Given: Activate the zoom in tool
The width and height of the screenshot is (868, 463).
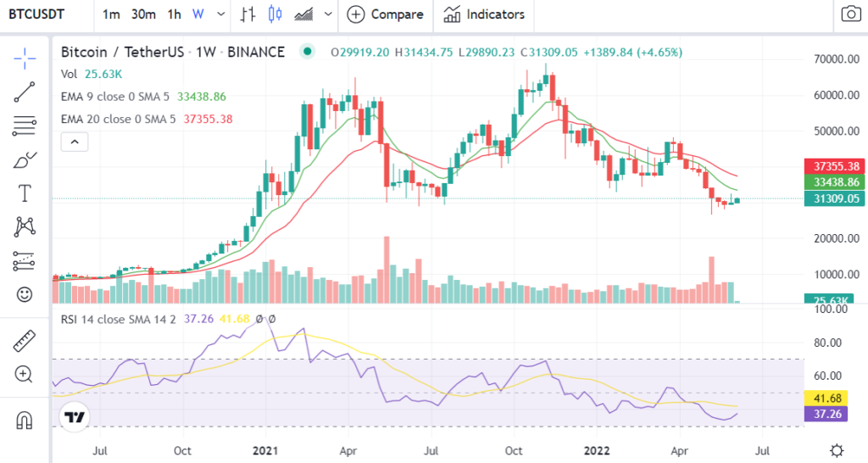Looking at the screenshot, I should pos(25,375).
